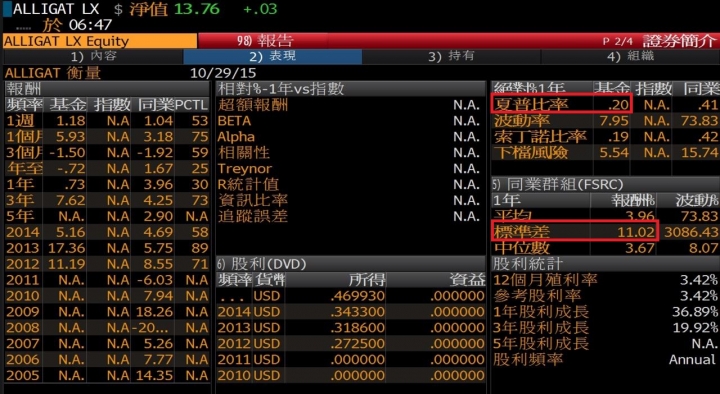Click the ALLIGAT LX Equity field
Viewport: 720px width, 394px height.
click(x=100, y=41)
